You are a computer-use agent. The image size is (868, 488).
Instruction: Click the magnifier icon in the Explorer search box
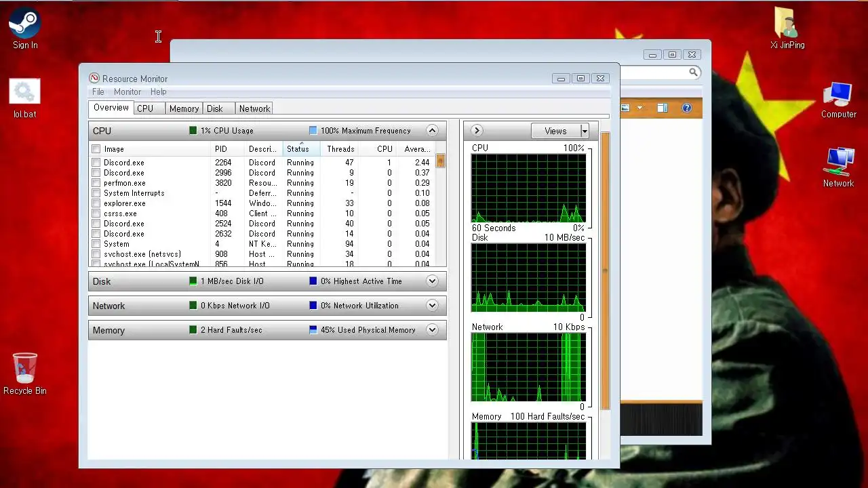(x=694, y=73)
